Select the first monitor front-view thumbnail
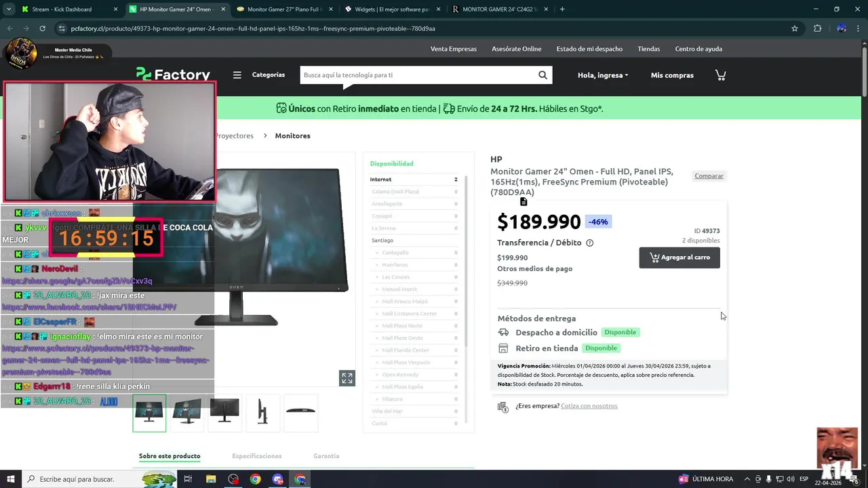868x488 pixels. click(149, 413)
